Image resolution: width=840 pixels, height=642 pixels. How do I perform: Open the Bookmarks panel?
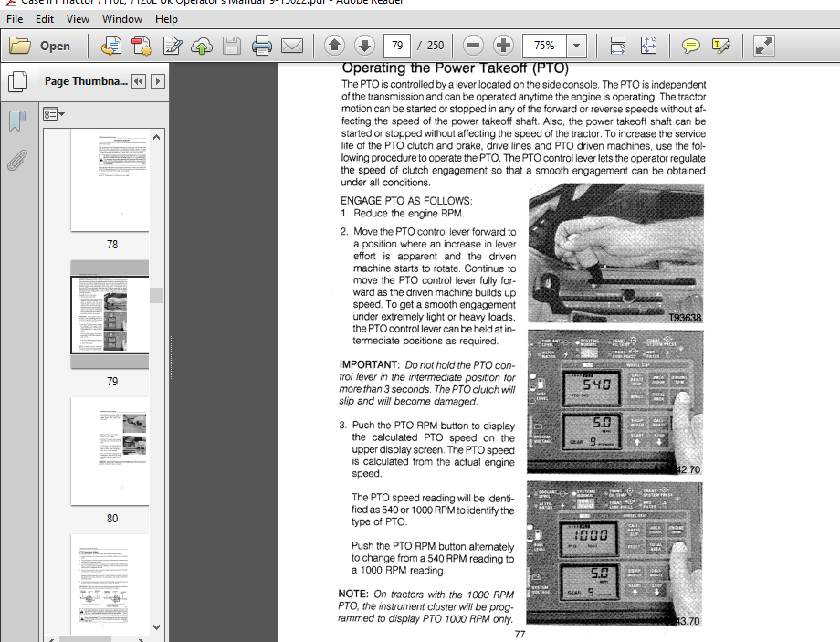click(17, 121)
